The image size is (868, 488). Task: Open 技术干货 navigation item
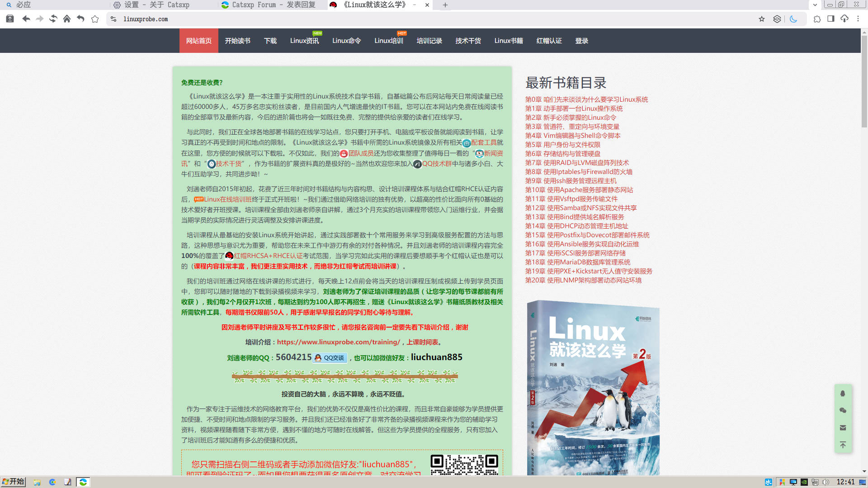pos(468,41)
